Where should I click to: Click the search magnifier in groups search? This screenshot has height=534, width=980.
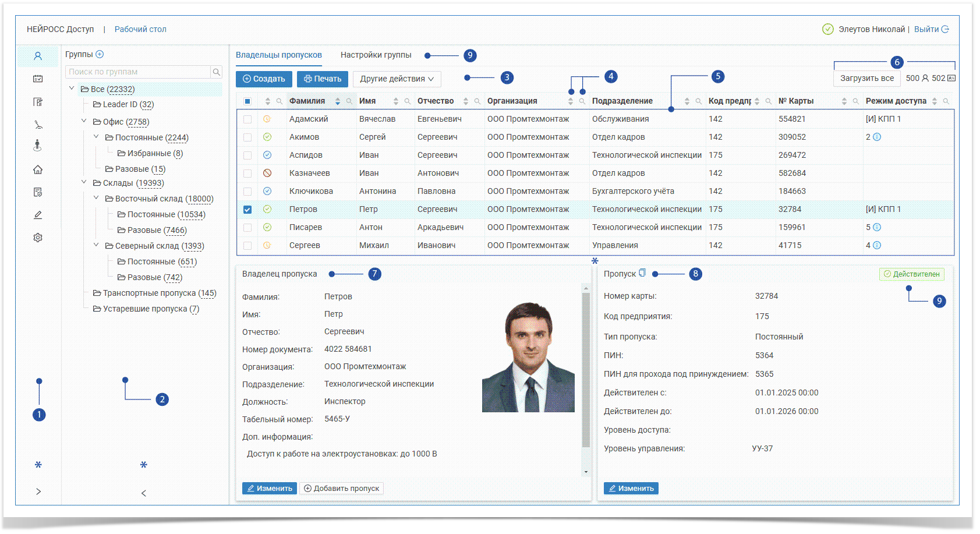(x=217, y=72)
